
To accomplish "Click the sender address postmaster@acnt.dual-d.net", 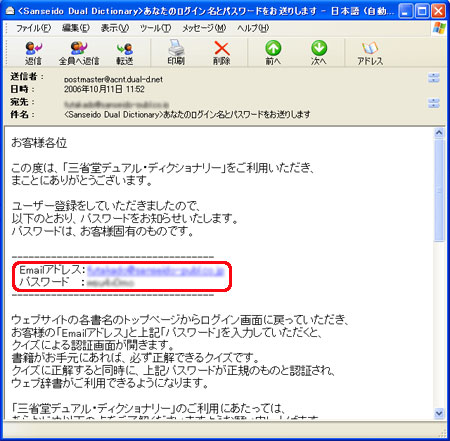I will click(113, 79).
